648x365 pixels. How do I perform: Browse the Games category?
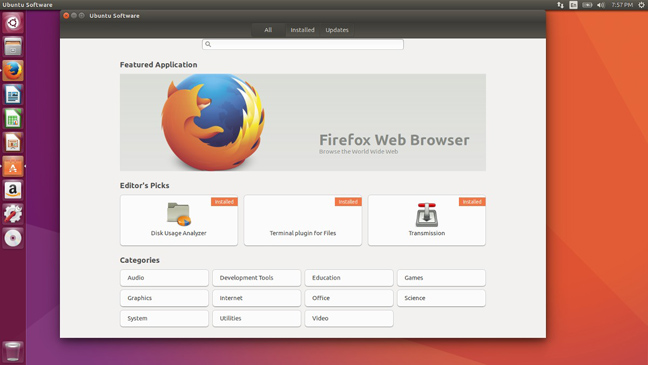tap(441, 278)
